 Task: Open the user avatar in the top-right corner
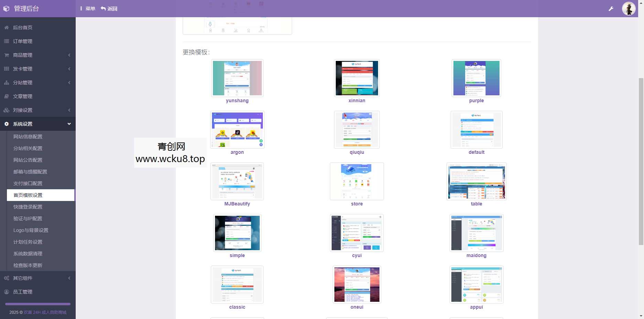(629, 8)
